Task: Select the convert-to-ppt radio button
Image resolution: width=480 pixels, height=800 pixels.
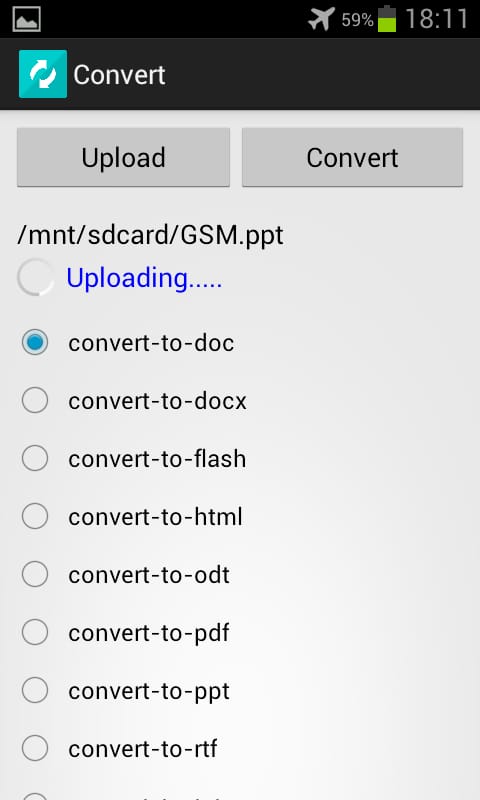Action: click(35, 690)
